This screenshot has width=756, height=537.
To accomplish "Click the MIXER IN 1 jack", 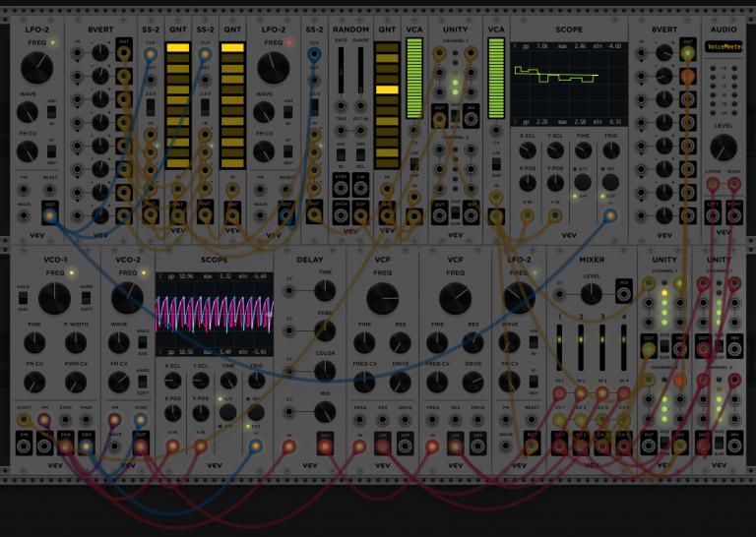I will (x=559, y=393).
